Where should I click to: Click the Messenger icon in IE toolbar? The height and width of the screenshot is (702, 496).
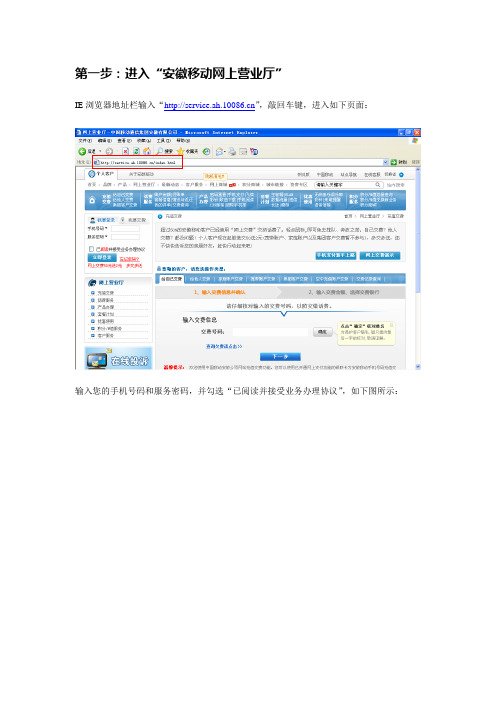(x=254, y=152)
